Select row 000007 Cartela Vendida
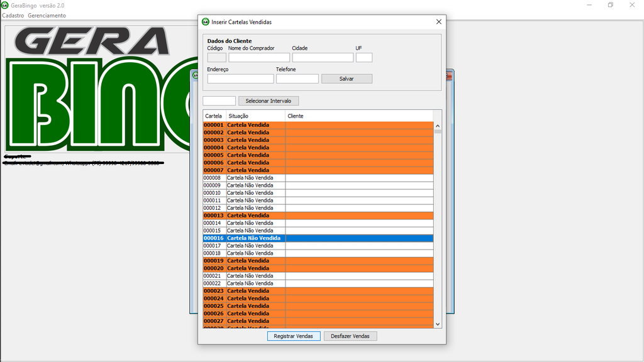 [x=318, y=170]
